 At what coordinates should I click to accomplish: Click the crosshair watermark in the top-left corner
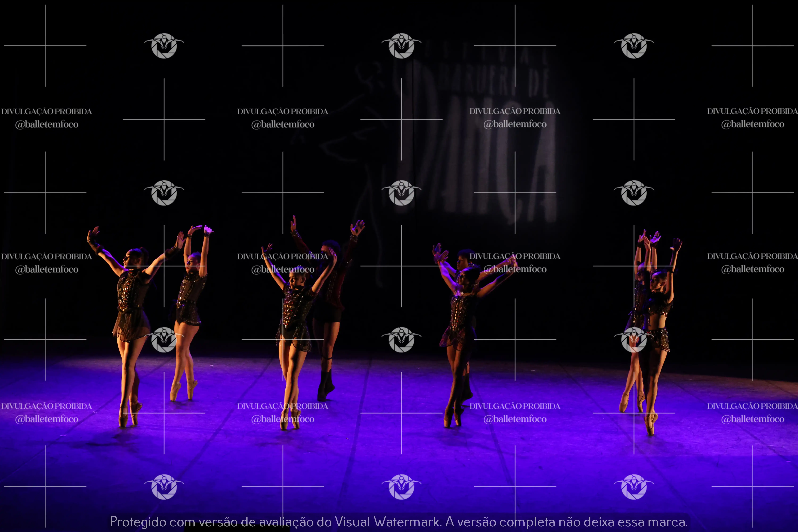coord(45,45)
